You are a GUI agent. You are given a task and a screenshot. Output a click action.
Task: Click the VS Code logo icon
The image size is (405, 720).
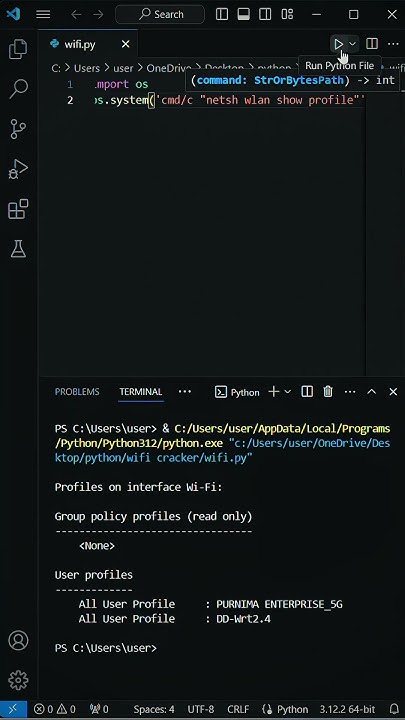point(13,14)
